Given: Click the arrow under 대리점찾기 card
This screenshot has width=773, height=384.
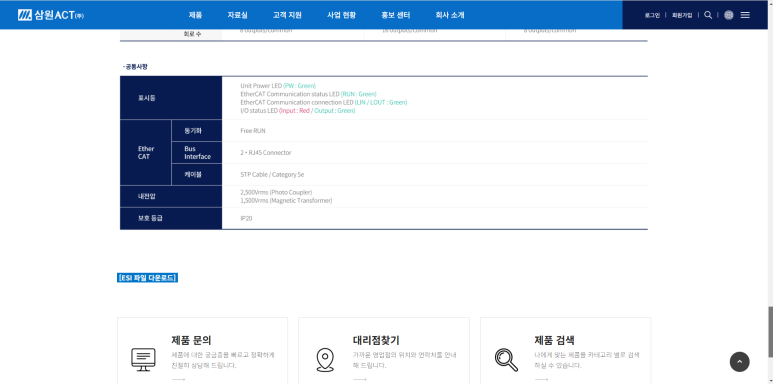Looking at the screenshot, I should point(360,380).
